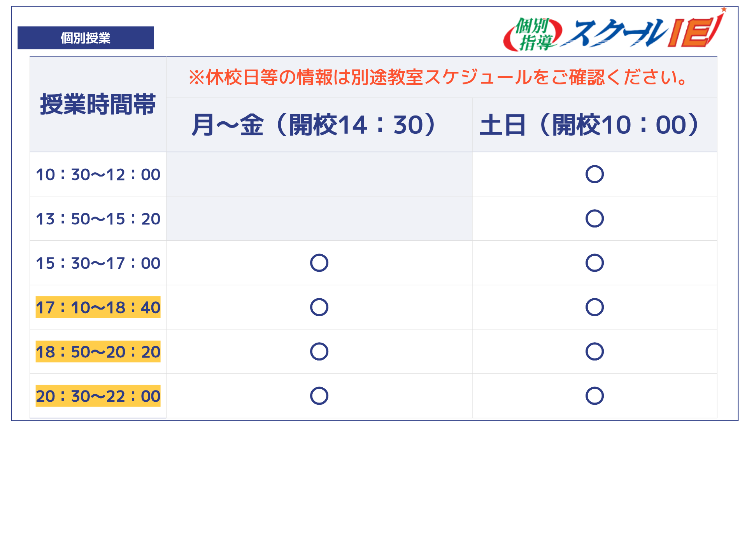This screenshot has height=560, width=747.
Task: Click the 10：30〜12：00 time slot label
Action: coord(98,174)
